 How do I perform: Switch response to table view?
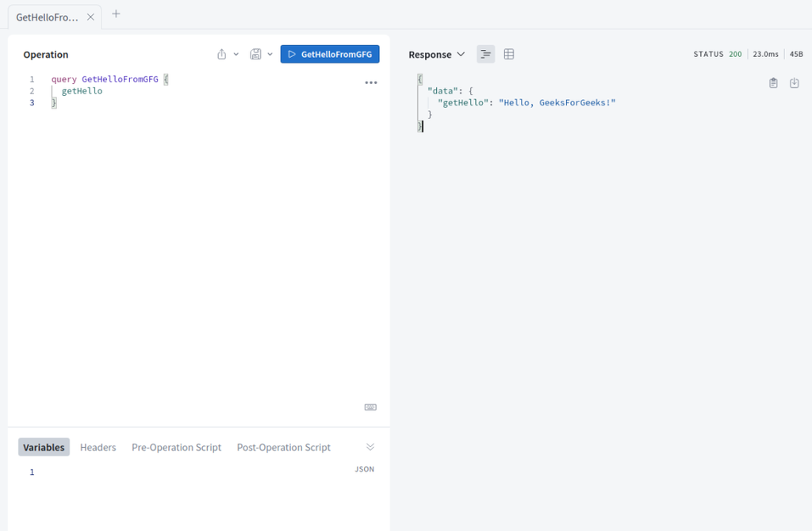[509, 54]
